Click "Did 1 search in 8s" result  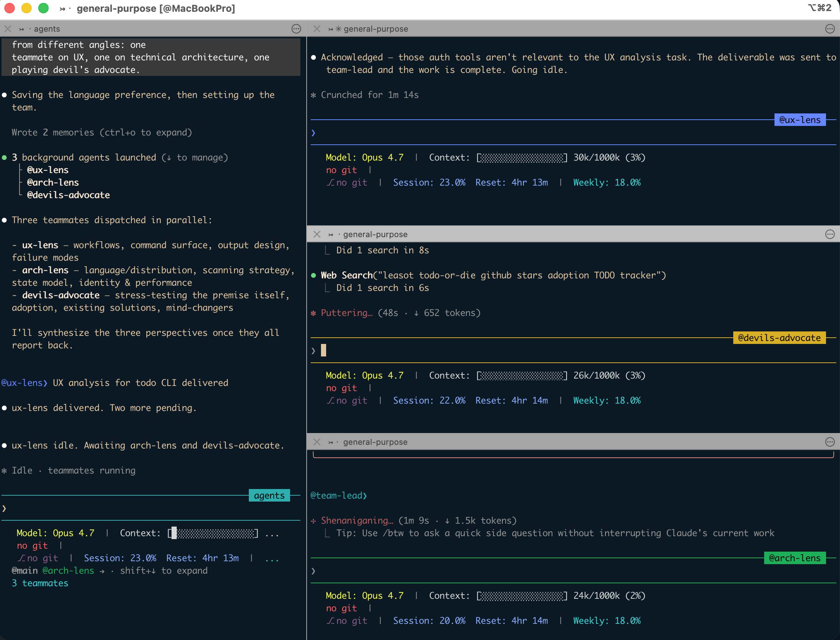pos(382,250)
